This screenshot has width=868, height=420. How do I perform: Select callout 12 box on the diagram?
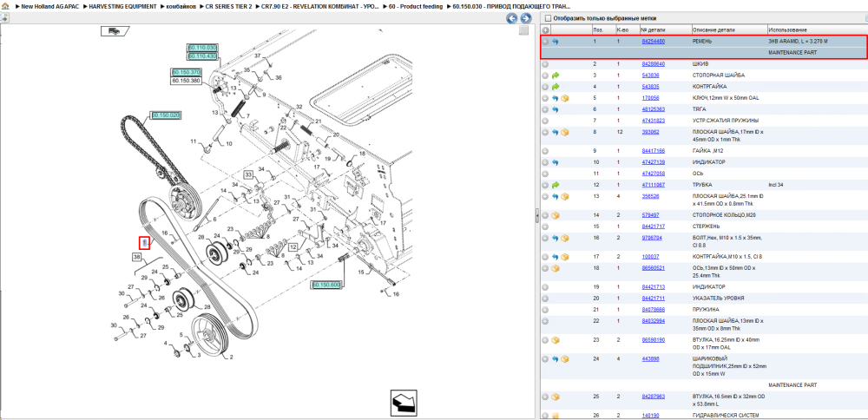(x=293, y=247)
